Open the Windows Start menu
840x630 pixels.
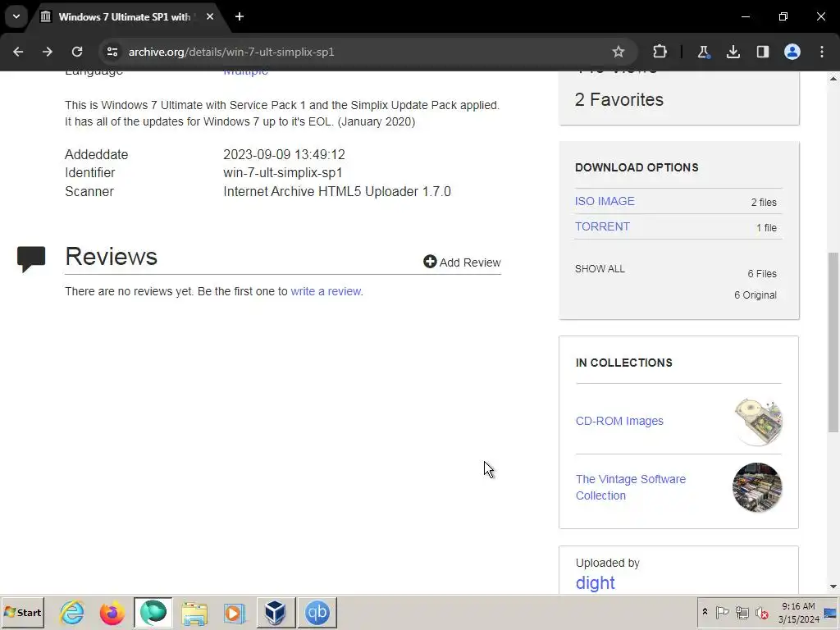(22, 613)
